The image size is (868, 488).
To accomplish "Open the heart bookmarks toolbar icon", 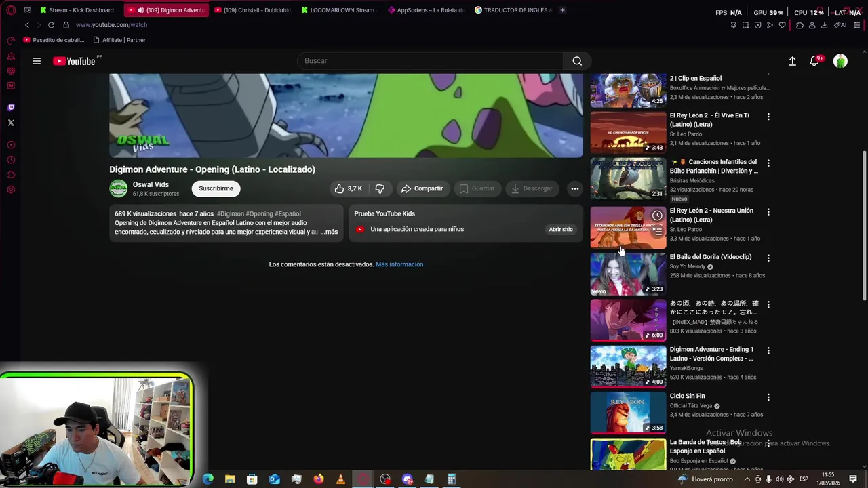I will click(x=782, y=25).
